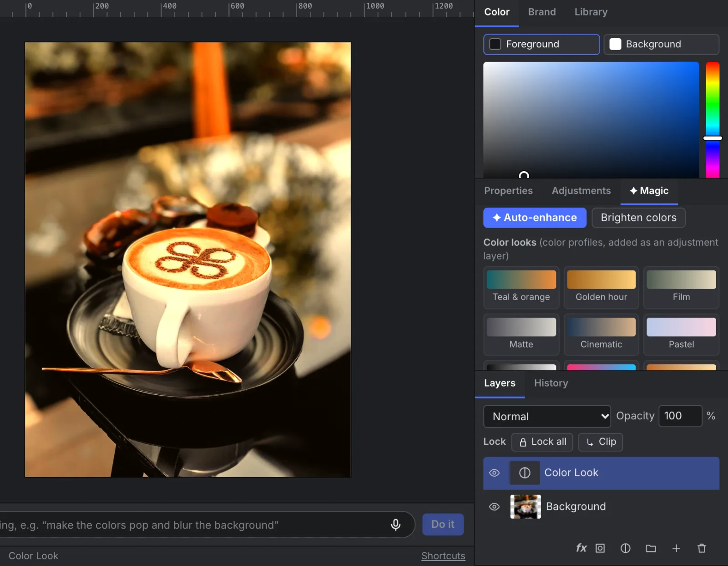The width and height of the screenshot is (728, 566).
Task: Toggle the Clip layer option
Action: (600, 442)
